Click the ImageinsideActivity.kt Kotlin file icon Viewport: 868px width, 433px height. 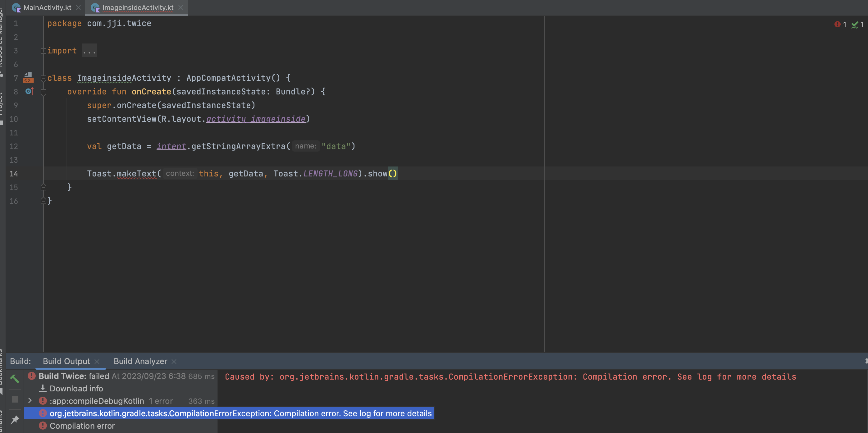click(95, 7)
